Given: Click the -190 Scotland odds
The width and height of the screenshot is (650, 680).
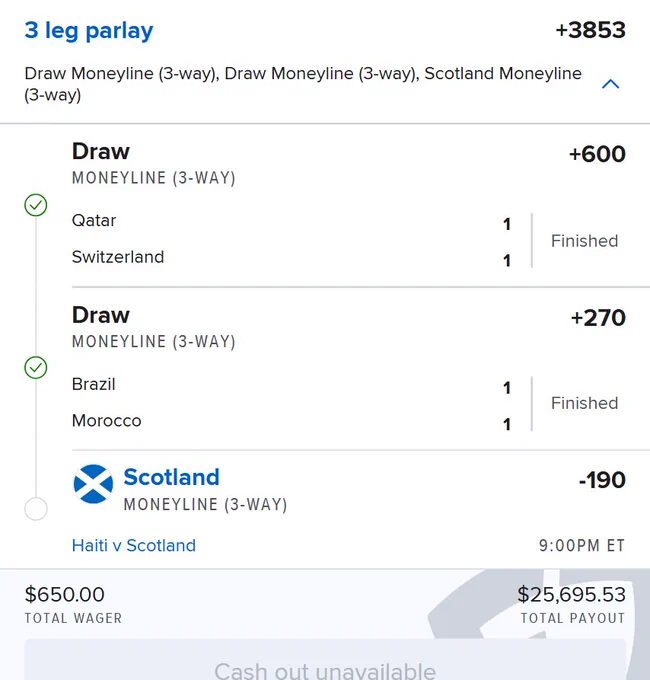Looking at the screenshot, I should pyautogui.click(x=602, y=480).
